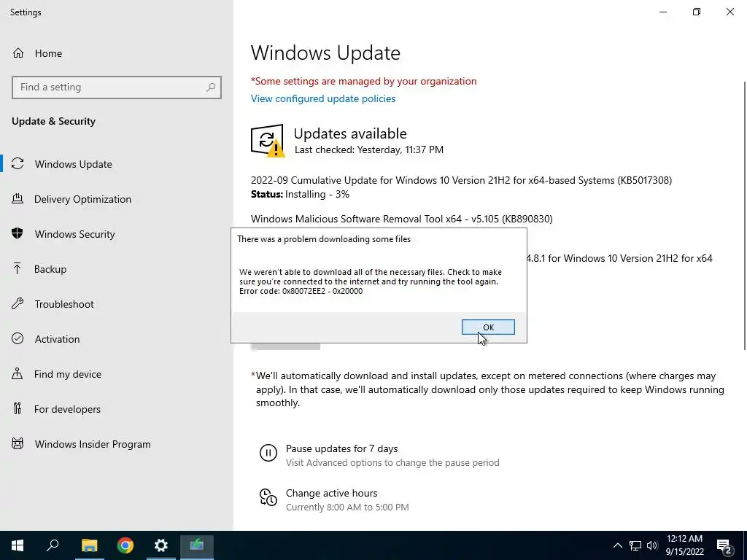Click Settings gear icon in taskbar

pyautogui.click(x=161, y=545)
